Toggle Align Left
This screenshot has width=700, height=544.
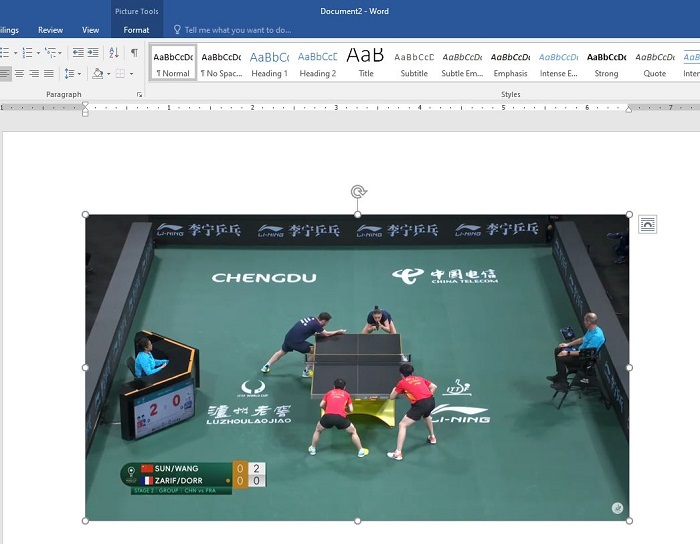(4, 73)
